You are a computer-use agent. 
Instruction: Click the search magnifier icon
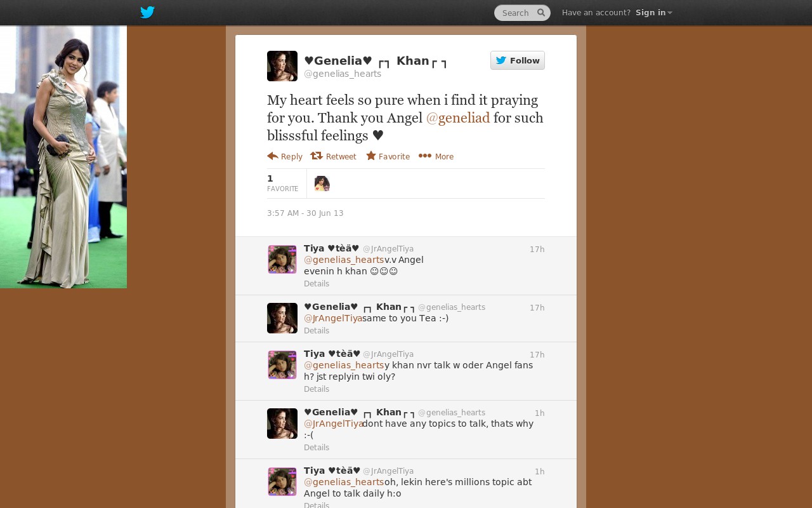coord(541,13)
